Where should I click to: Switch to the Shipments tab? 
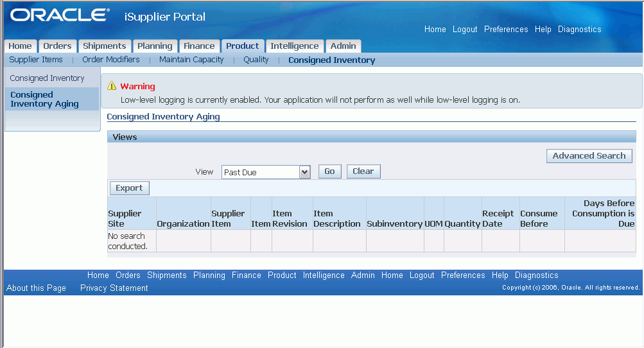point(104,46)
